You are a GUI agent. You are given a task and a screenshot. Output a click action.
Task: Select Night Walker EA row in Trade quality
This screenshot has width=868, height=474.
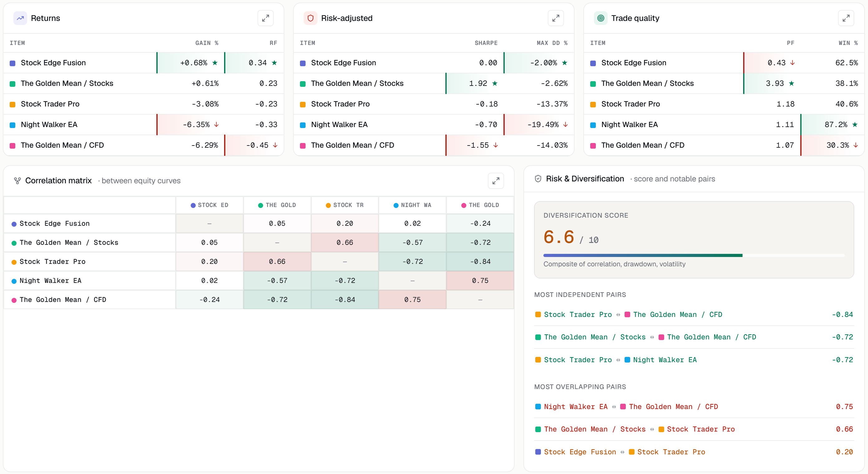point(724,124)
